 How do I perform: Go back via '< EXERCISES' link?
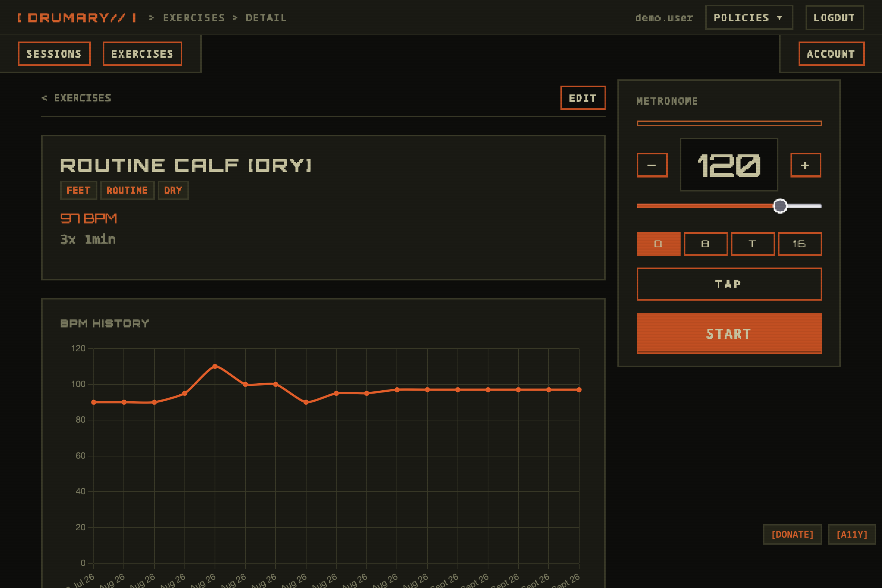coord(76,98)
